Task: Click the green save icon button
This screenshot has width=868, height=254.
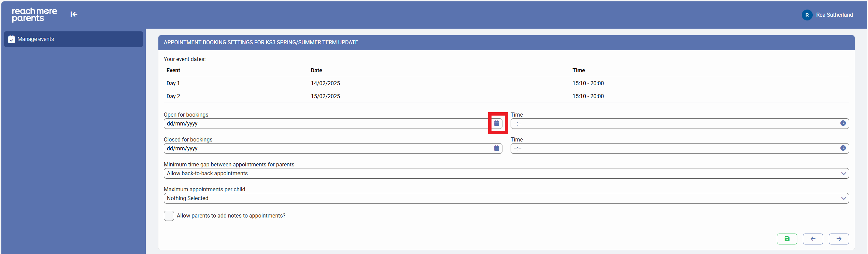Action: pos(787,239)
